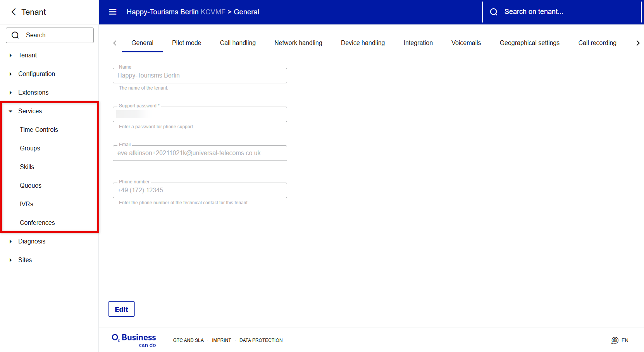Select Time Controls in sidebar
This screenshot has height=352, width=644.
coord(39,130)
